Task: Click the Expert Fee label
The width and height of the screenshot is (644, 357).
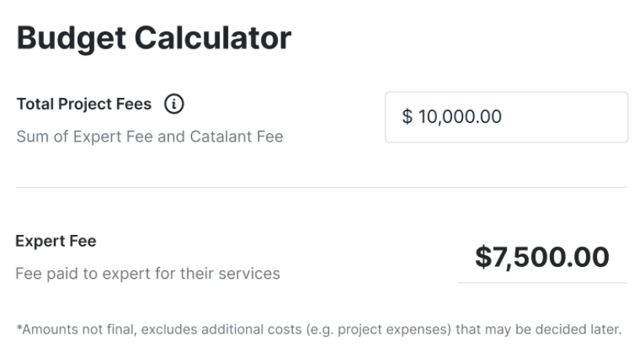Action: (x=56, y=241)
